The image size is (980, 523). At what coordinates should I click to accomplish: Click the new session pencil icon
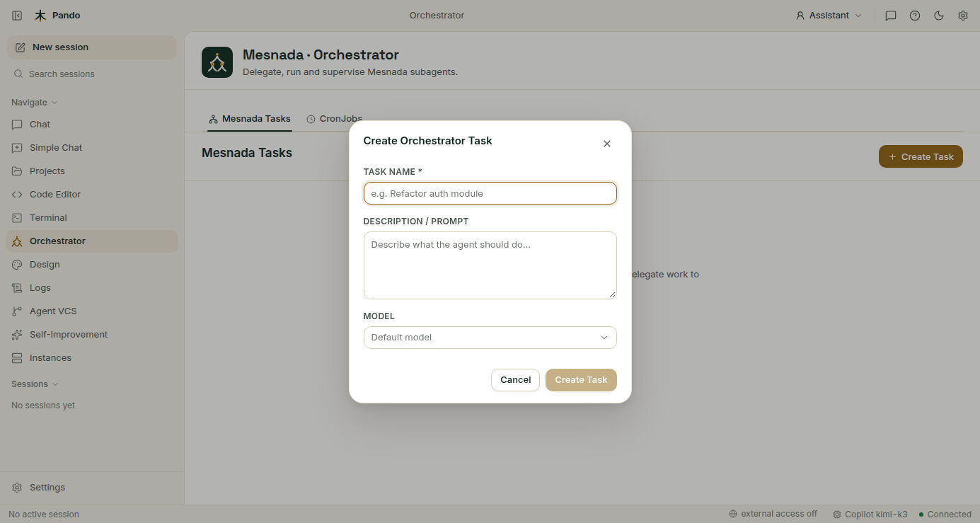click(x=20, y=47)
